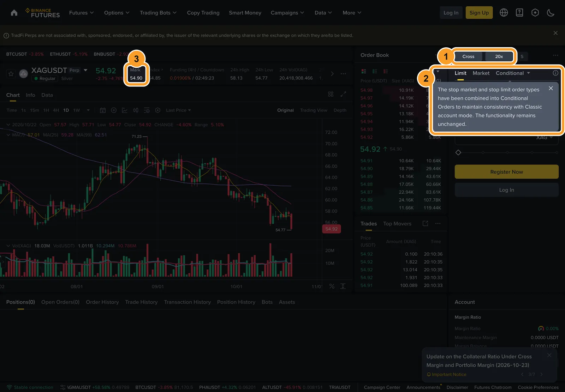Open the help center question icon
The image size is (565, 392).
tap(519, 13)
